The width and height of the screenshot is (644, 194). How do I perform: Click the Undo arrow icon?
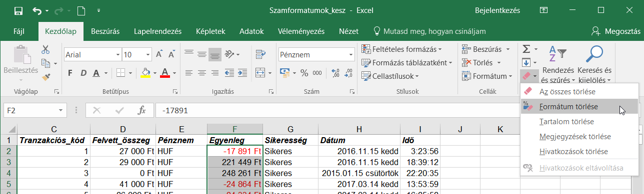pyautogui.click(x=37, y=10)
